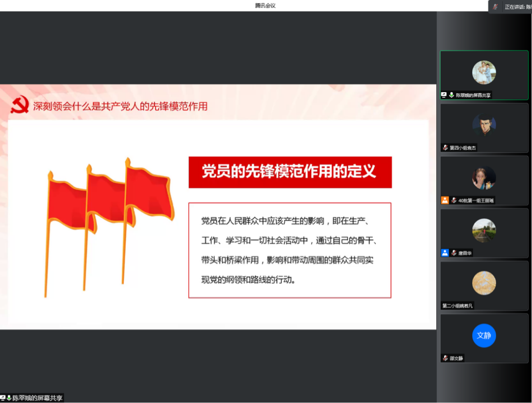The image size is (532, 403).
Task: Click bottom-left screen share icon in label
Action: pos(3,398)
